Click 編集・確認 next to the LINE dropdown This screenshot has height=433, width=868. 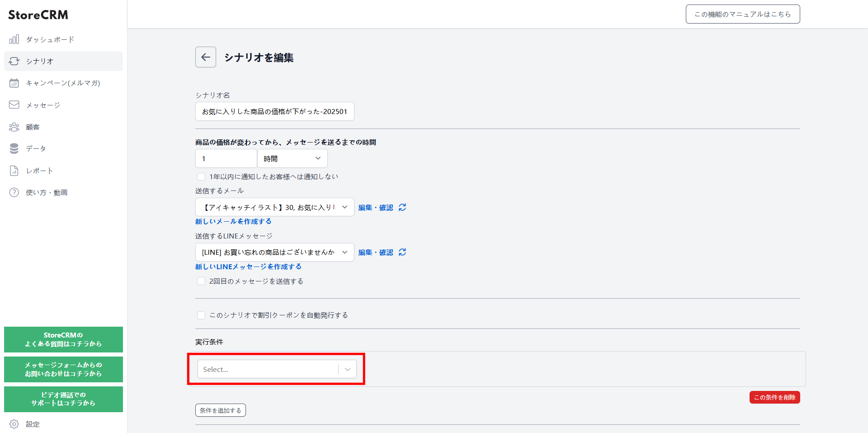pos(376,252)
